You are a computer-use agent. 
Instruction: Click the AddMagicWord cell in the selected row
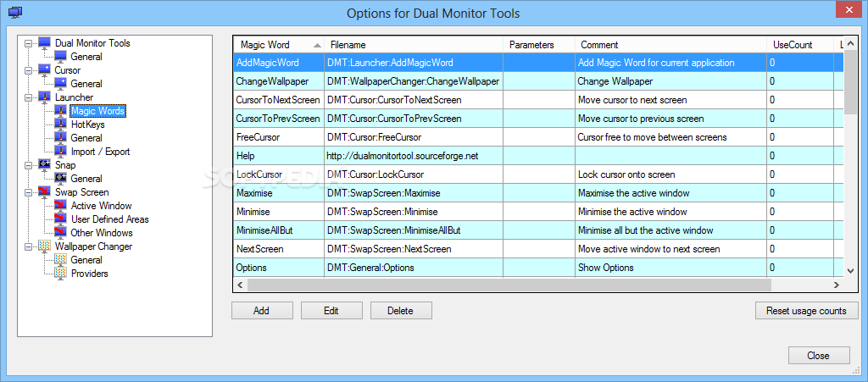(x=278, y=63)
